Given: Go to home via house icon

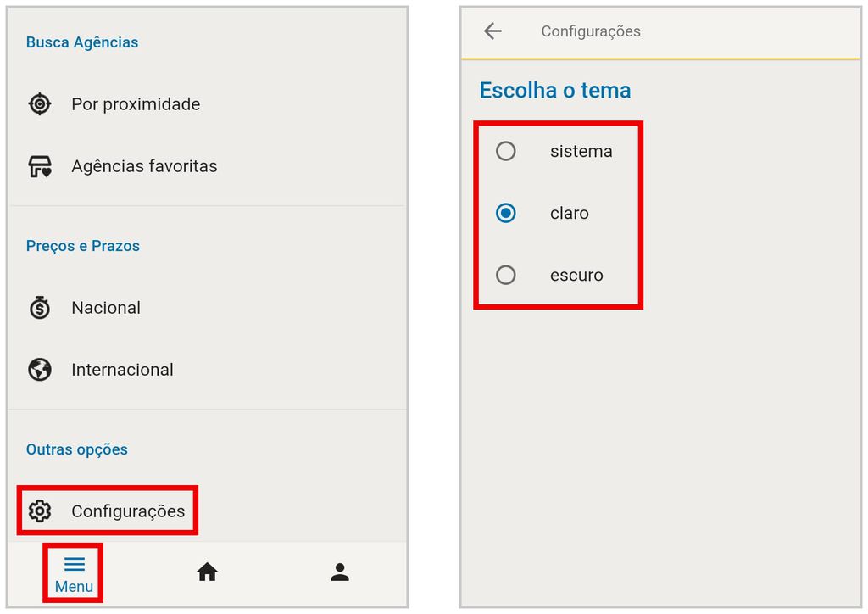Looking at the screenshot, I should (x=208, y=572).
